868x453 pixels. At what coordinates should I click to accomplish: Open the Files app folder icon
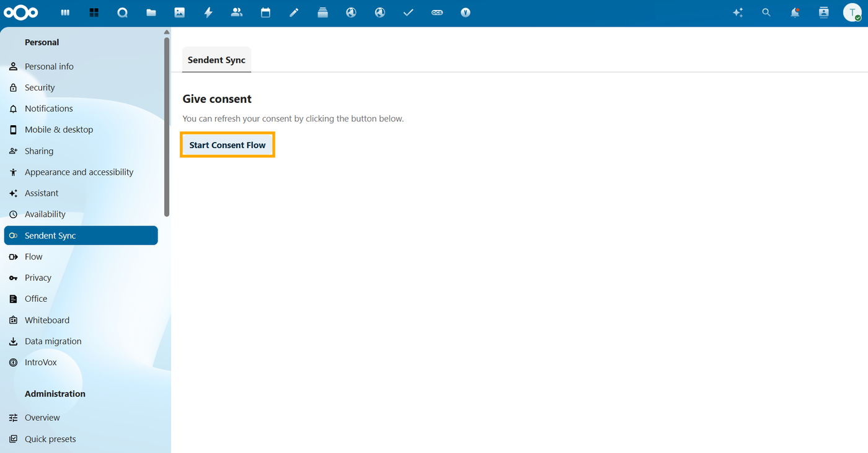[151, 12]
